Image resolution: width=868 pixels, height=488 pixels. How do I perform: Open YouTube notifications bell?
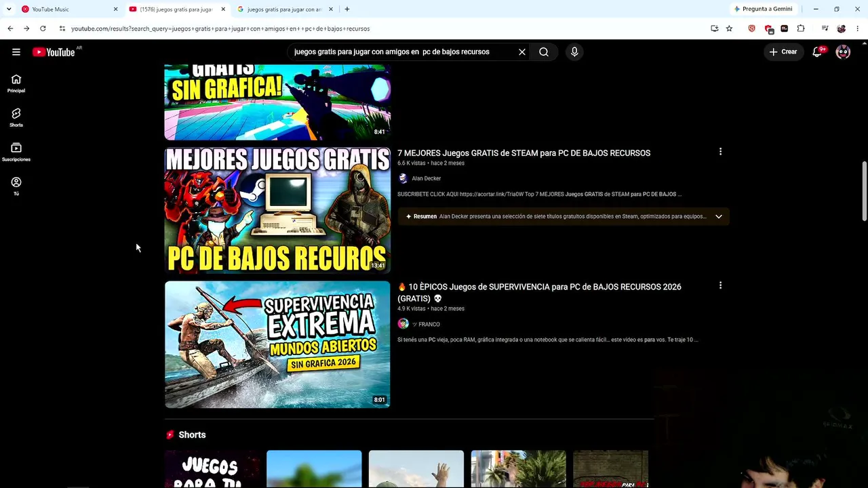click(818, 52)
